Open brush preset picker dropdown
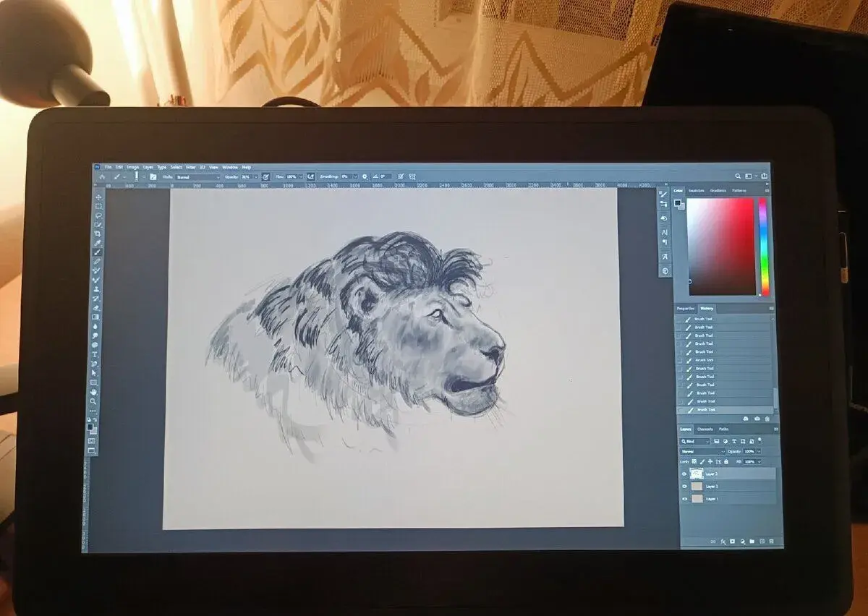Viewport: 868px width, 616px height. coord(143,176)
